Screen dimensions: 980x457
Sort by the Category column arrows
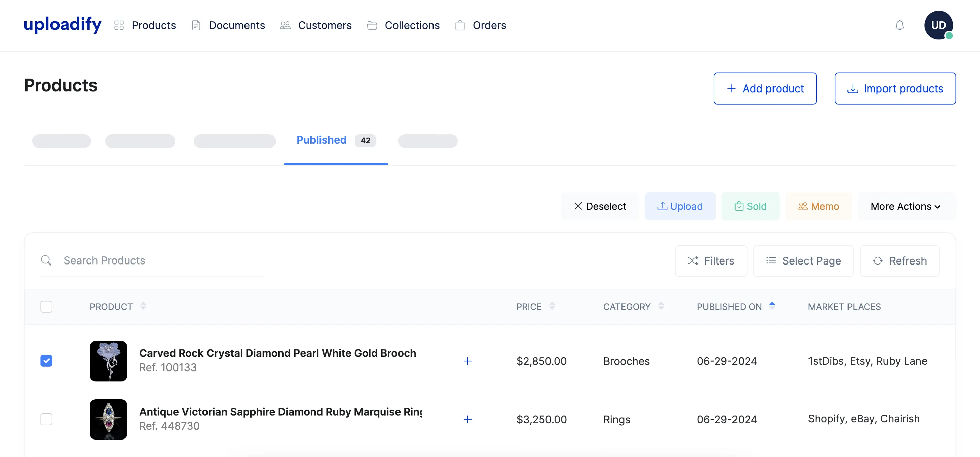point(661,306)
